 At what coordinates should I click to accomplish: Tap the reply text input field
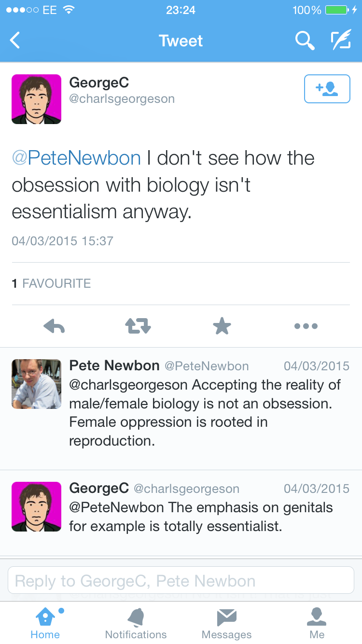click(181, 580)
